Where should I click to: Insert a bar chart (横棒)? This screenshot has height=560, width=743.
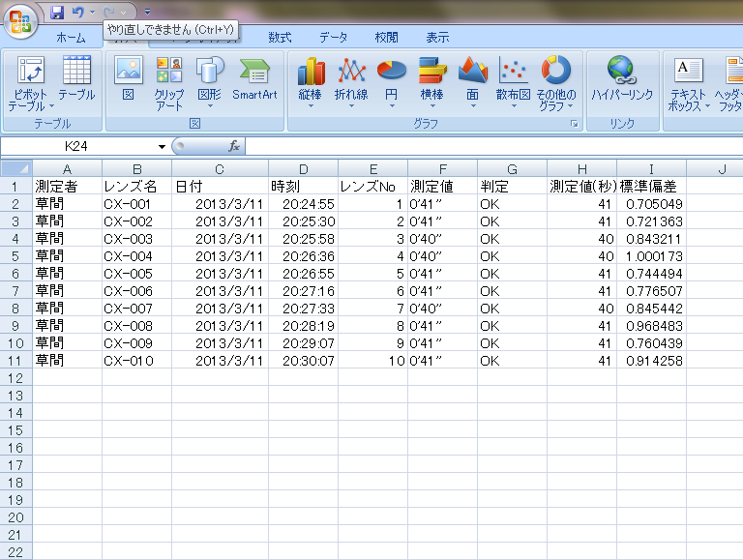(432, 82)
